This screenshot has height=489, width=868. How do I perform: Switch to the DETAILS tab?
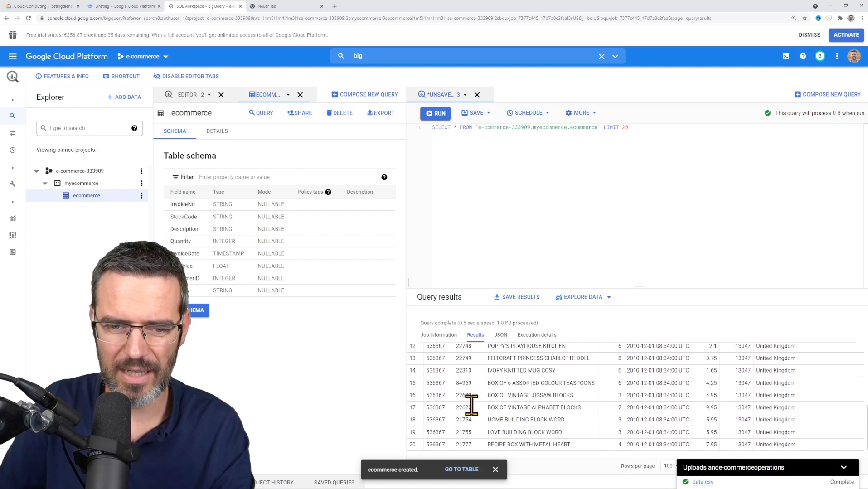[217, 131]
